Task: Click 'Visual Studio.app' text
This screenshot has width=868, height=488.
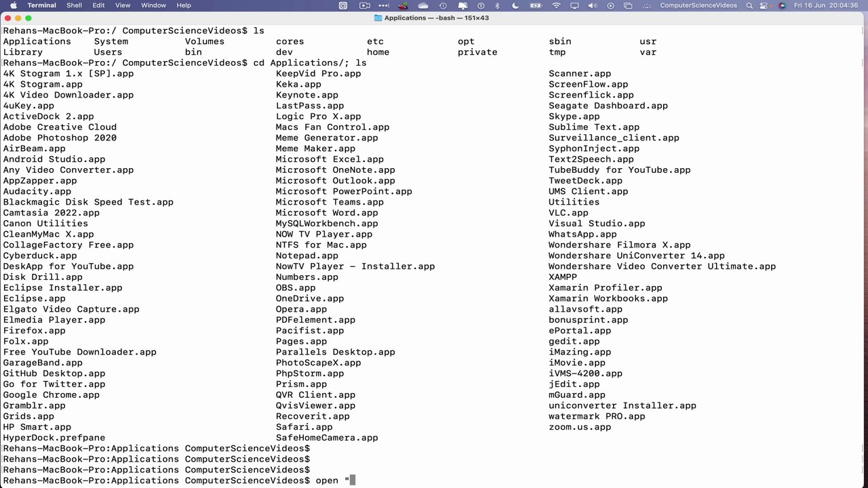Action: 597,224
